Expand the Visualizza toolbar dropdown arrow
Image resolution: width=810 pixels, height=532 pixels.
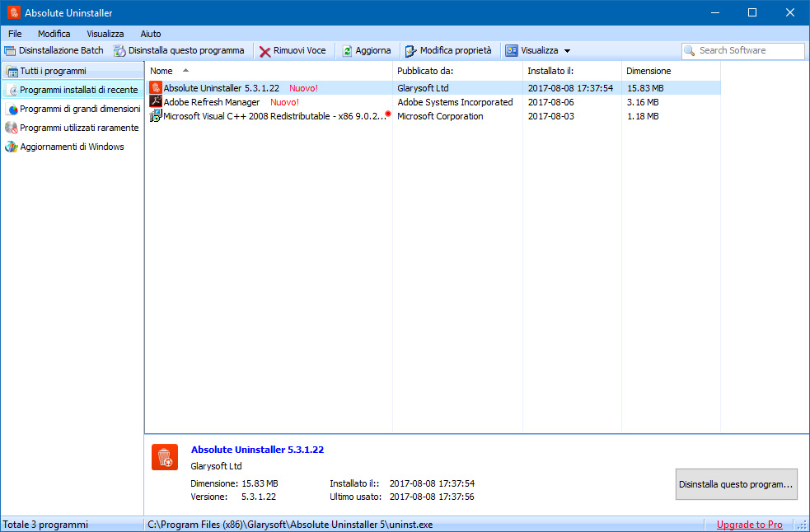click(x=567, y=51)
